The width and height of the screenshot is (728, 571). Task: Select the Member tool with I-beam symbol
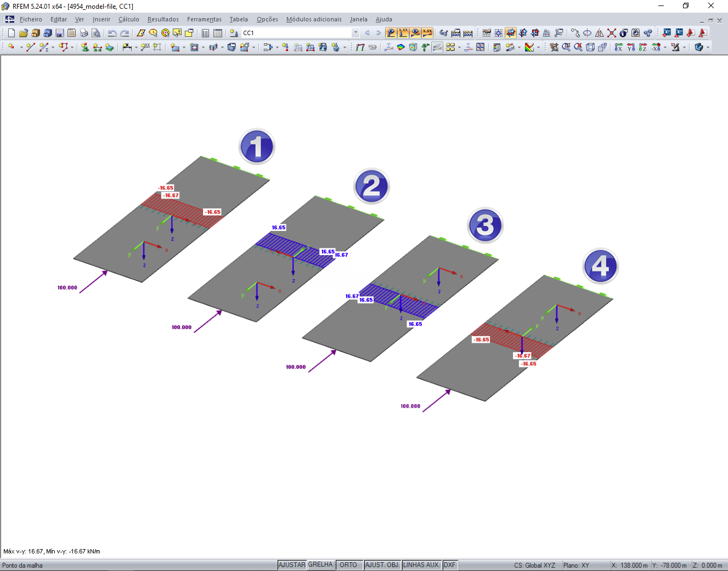point(43,47)
